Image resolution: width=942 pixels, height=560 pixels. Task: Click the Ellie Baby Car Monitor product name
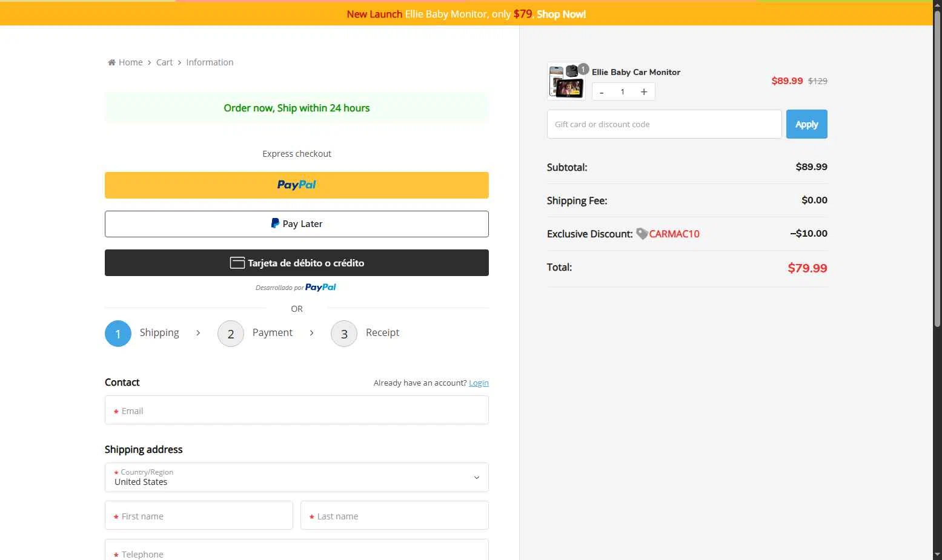(x=636, y=72)
